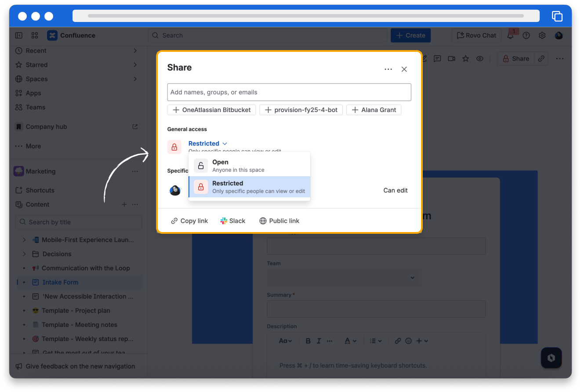The height and width of the screenshot is (392, 581).
Task: Collapse the sidebar using the panel icon
Action: pyautogui.click(x=19, y=36)
